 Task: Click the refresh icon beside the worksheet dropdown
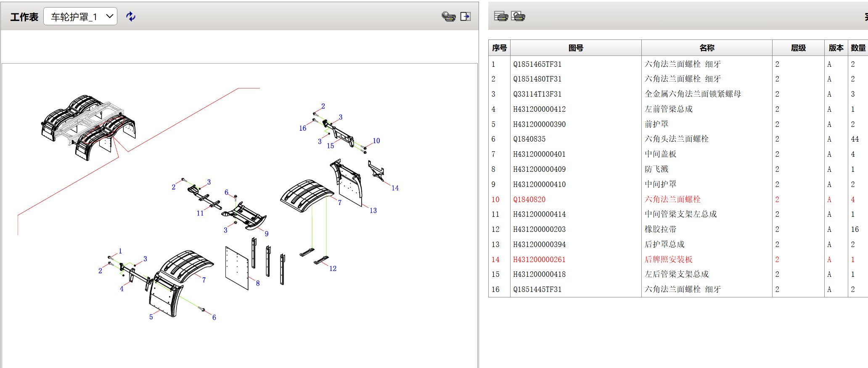(x=131, y=16)
